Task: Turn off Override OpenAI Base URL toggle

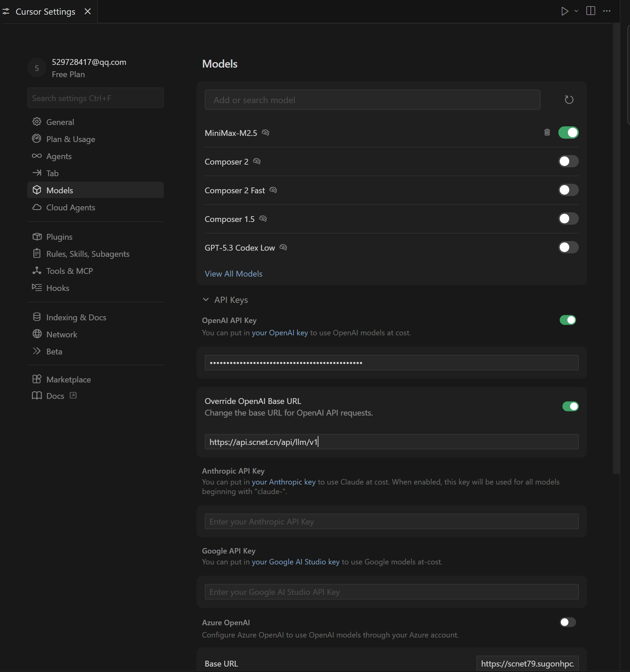Action: click(570, 406)
